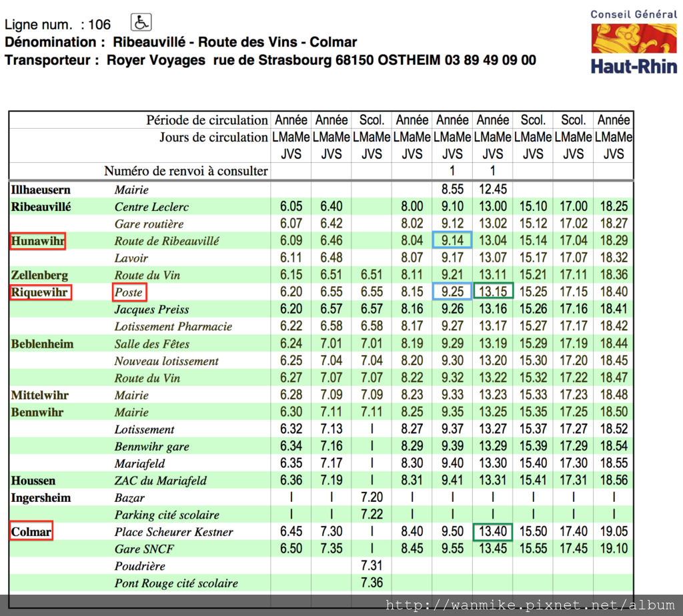The image size is (683, 616).
Task: Click the 6.50 Gare SNCF arrival time
Action: pyautogui.click(x=291, y=549)
